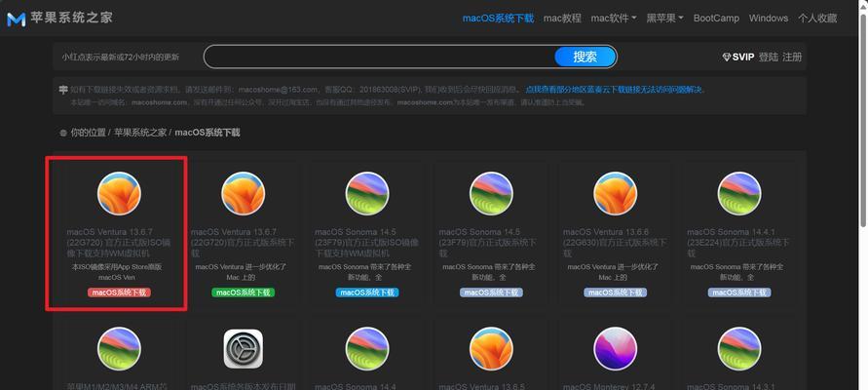Click the purple macOS Monterey 12.7.4 icon
Image resolution: width=868 pixels, height=390 pixels.
(x=615, y=349)
